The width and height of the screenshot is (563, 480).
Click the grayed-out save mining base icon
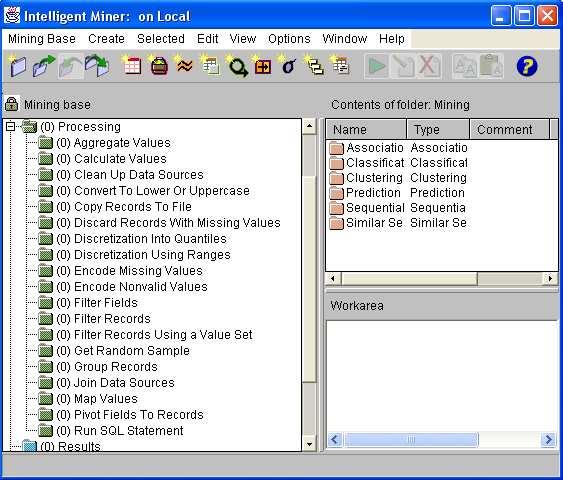pyautogui.click(x=70, y=66)
